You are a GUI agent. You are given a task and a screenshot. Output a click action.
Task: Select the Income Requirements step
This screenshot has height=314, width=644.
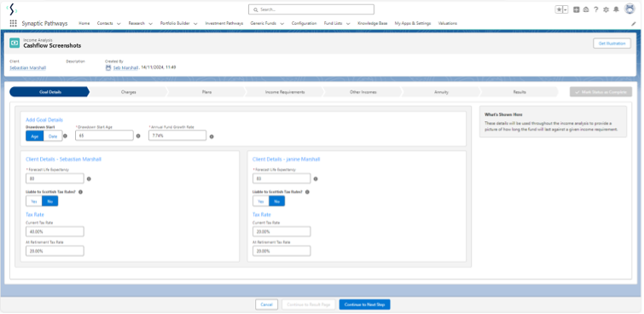(x=285, y=92)
